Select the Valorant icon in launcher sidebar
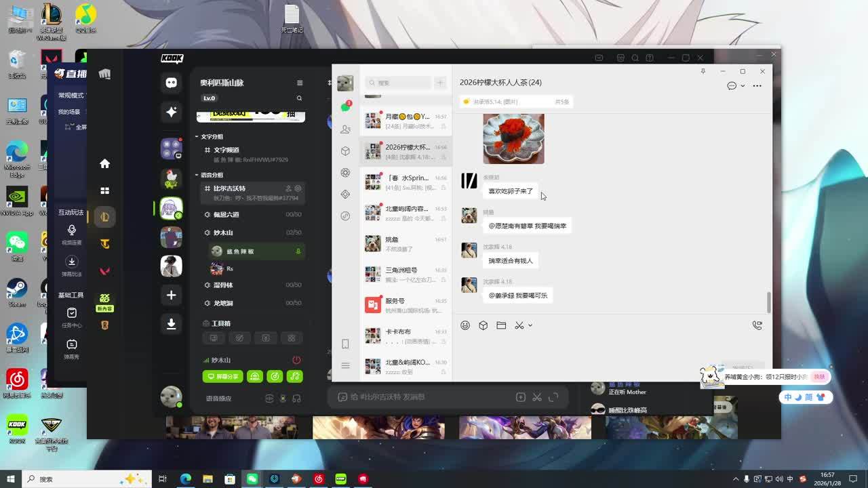Viewport: 868px width, 488px height. pyautogui.click(x=104, y=271)
